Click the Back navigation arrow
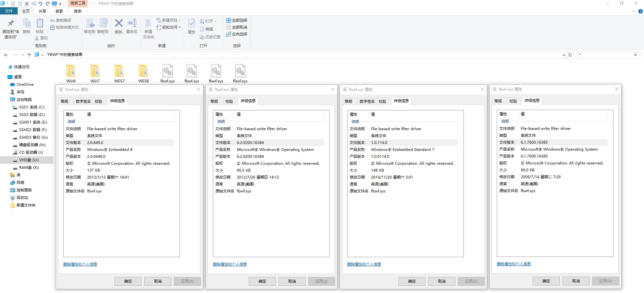 (6, 55)
